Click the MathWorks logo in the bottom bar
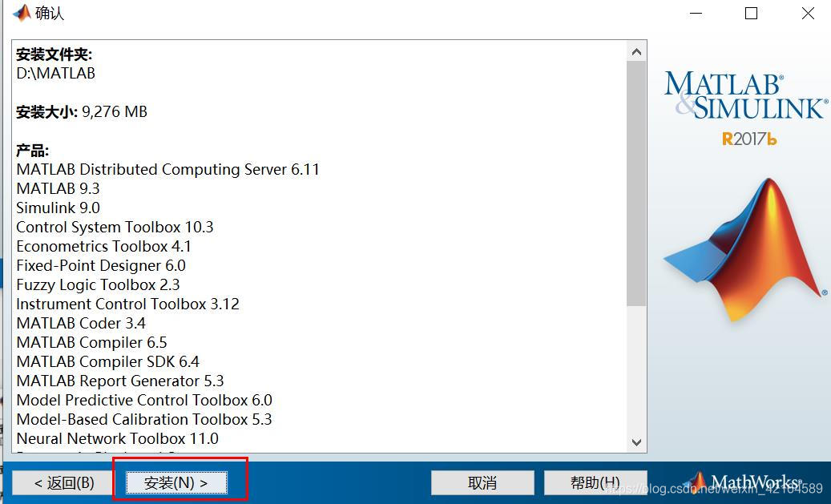This screenshot has width=831, height=504. tap(744, 482)
